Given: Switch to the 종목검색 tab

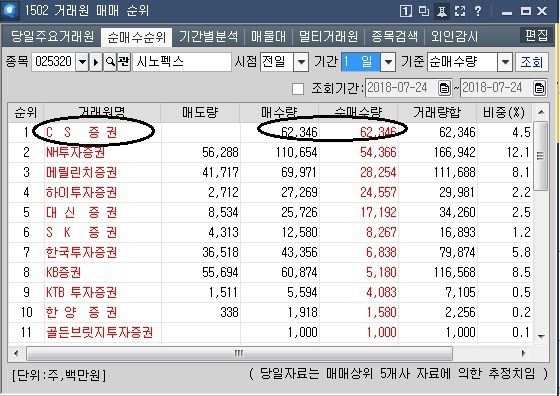Looking at the screenshot, I should click(x=394, y=36).
